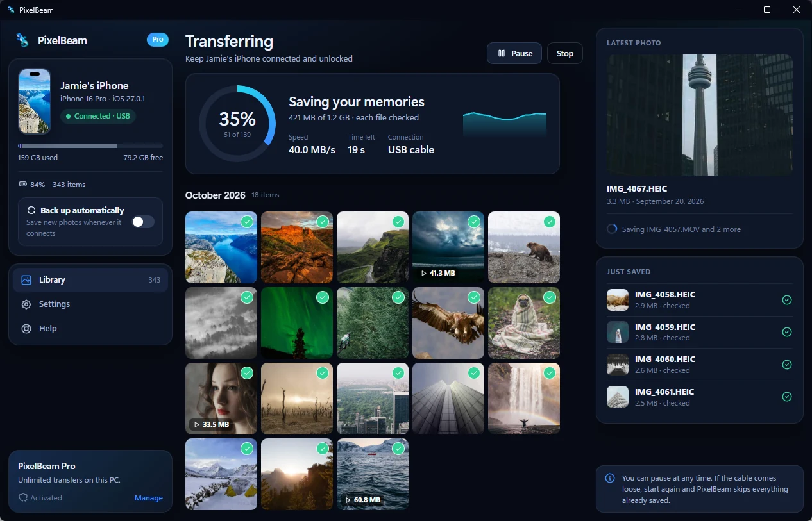Click the play icon on the 60.8 MB video
The width and height of the screenshot is (812, 521).
pyautogui.click(x=348, y=500)
